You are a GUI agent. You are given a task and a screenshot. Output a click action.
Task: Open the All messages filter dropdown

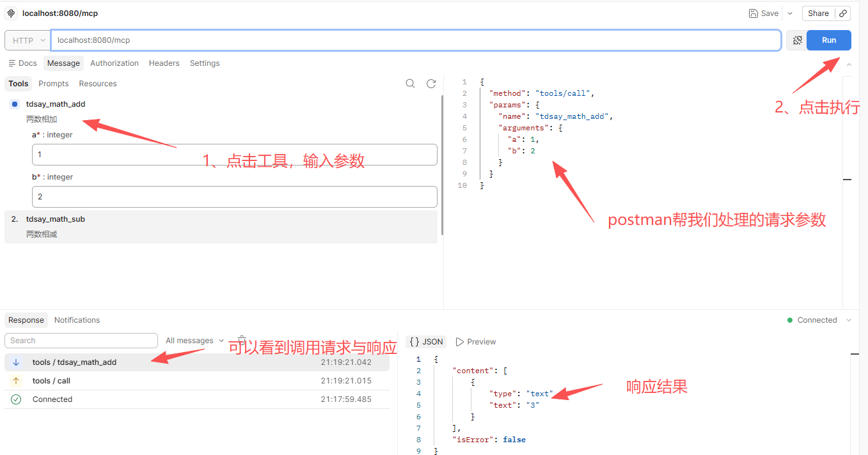click(x=195, y=341)
